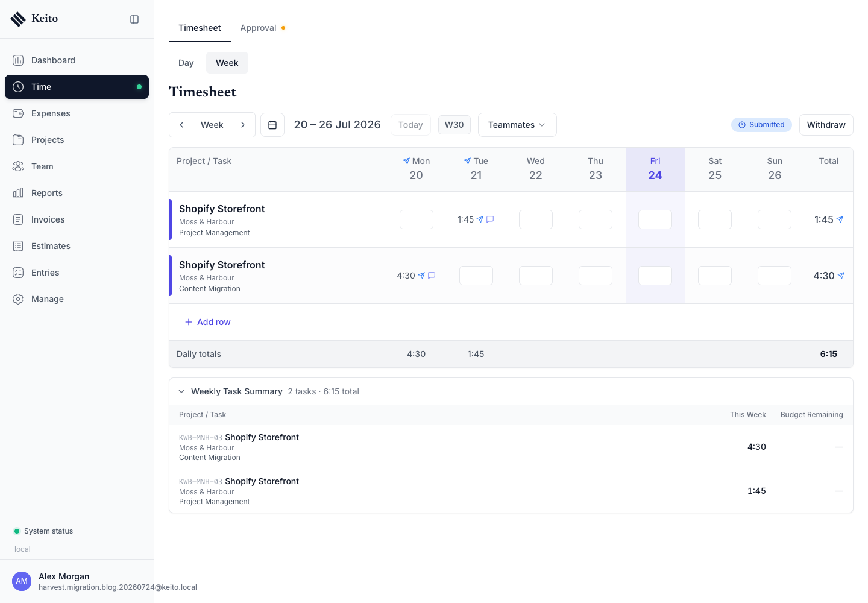Viewport: 868px width, 603px height.
Task: Click the 6:15 grand total
Action: (829, 354)
